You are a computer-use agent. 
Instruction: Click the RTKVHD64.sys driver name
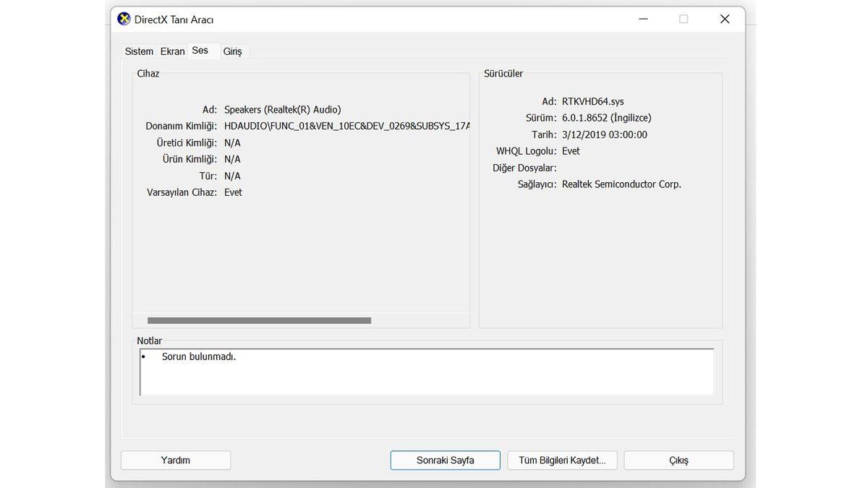coord(592,101)
